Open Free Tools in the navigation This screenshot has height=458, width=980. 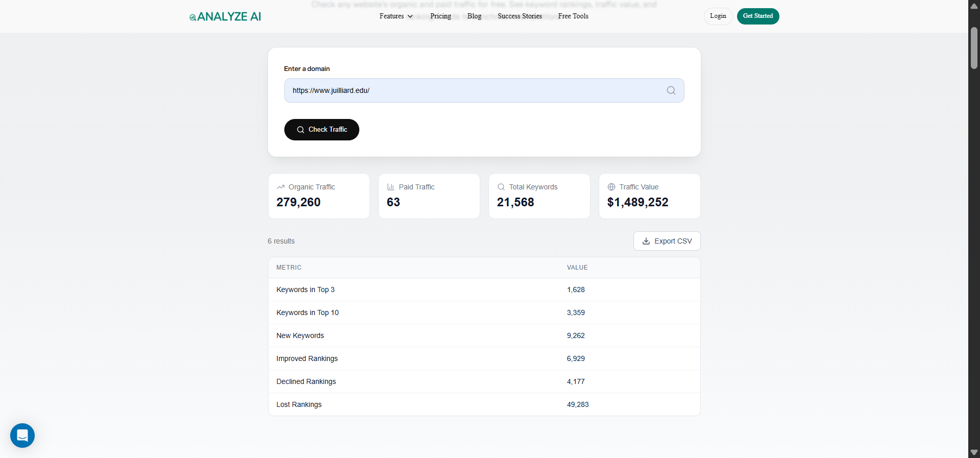point(573,16)
